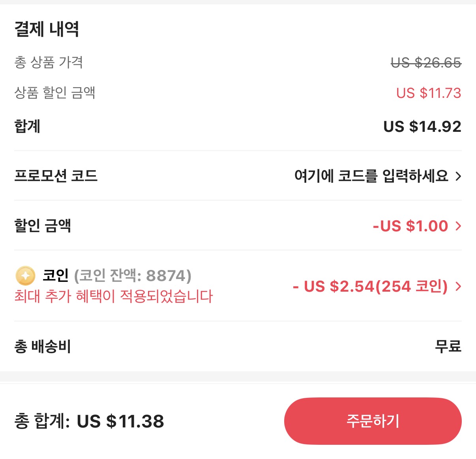Click the 여기에 코드를 입력하세요 placeholder text

(x=371, y=176)
